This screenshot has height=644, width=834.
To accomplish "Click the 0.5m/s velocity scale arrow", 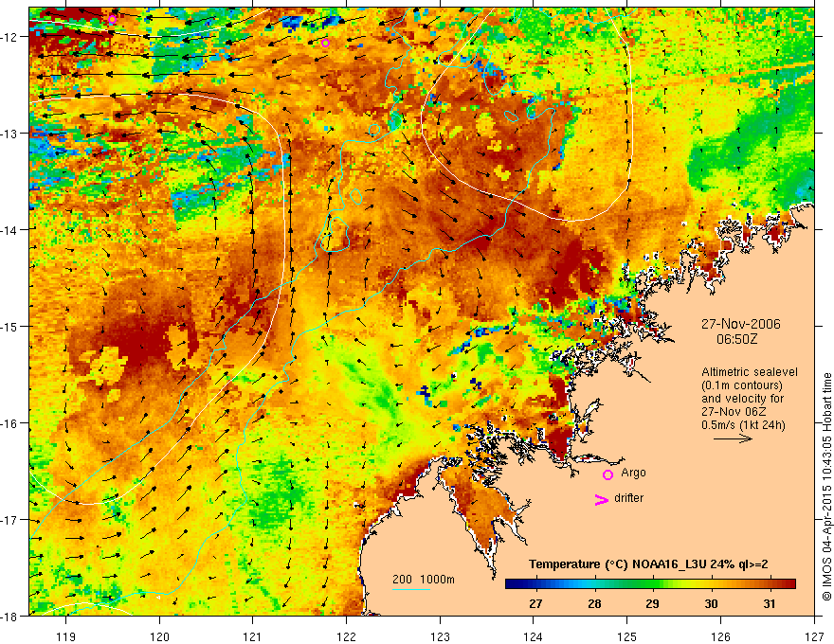I will click(733, 438).
